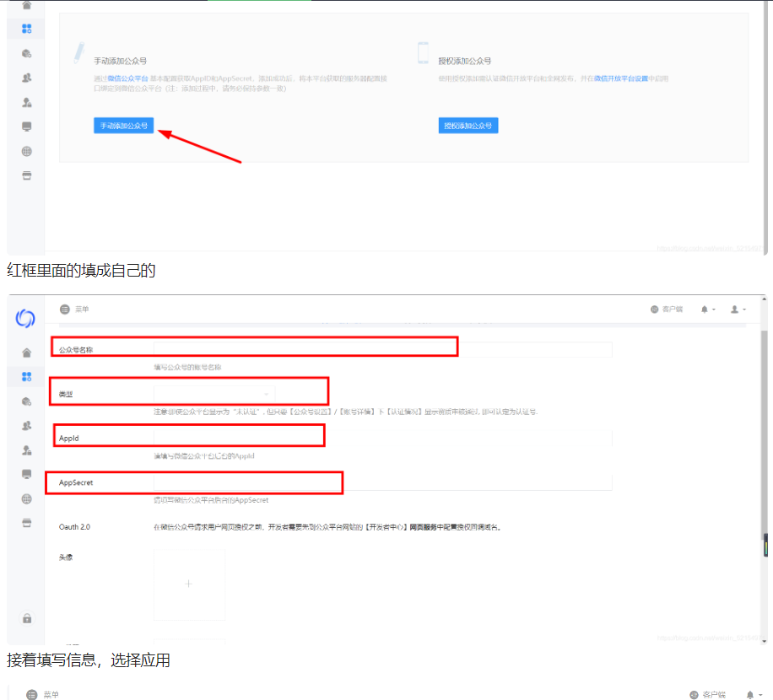This screenshot has height=700, width=773.
Task: Click the product/package icon in the sidebar
Action: (25, 52)
